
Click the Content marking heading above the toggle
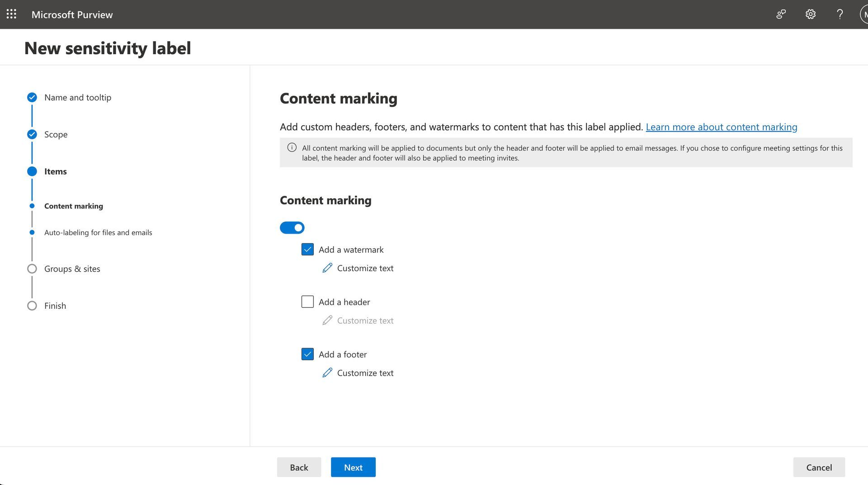325,200
